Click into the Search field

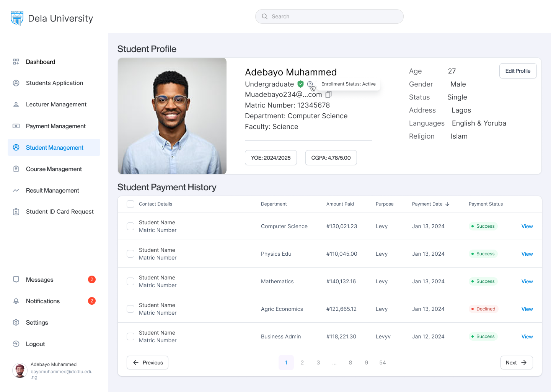tap(329, 16)
